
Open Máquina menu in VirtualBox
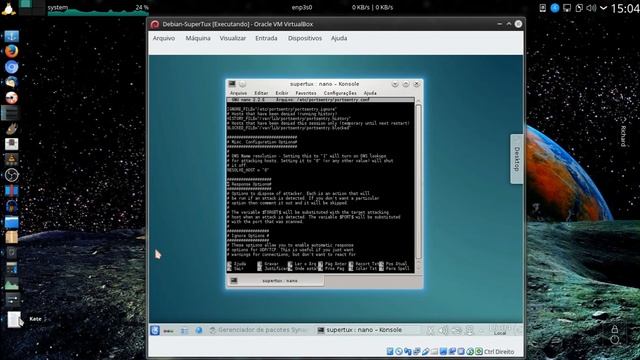(x=198, y=38)
